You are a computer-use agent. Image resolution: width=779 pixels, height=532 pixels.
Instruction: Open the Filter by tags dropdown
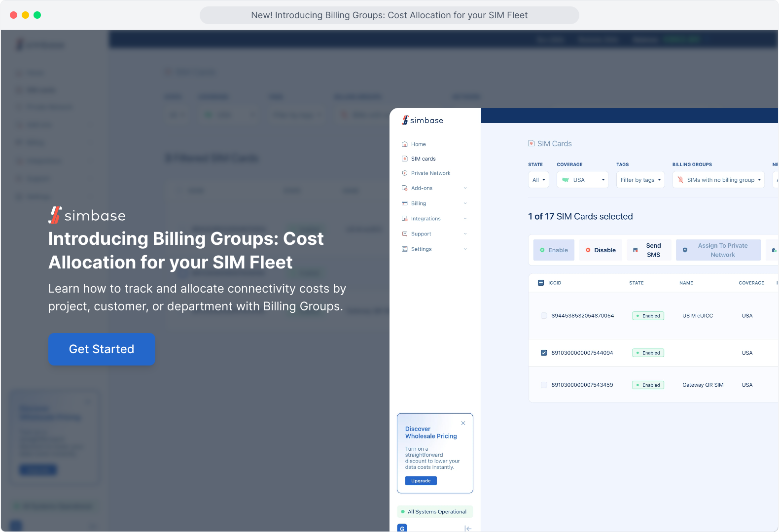(x=640, y=180)
